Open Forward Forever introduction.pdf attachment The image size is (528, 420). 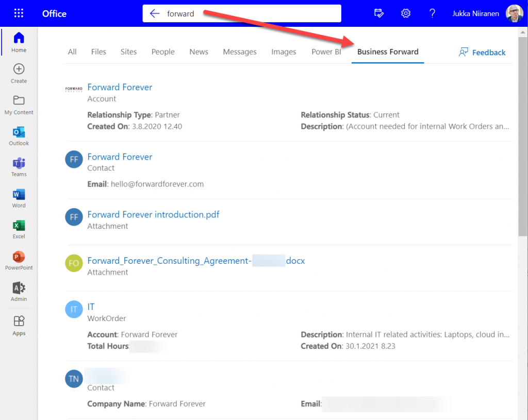pyautogui.click(x=153, y=214)
